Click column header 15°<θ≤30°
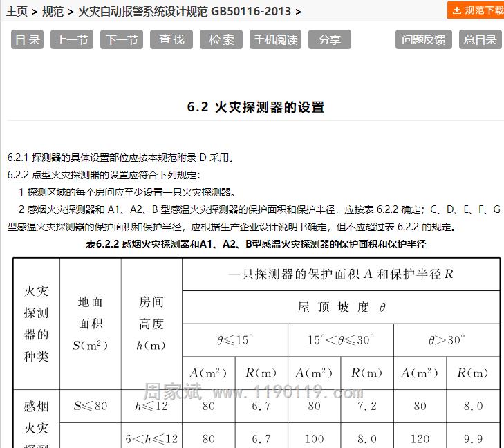 pyautogui.click(x=341, y=340)
